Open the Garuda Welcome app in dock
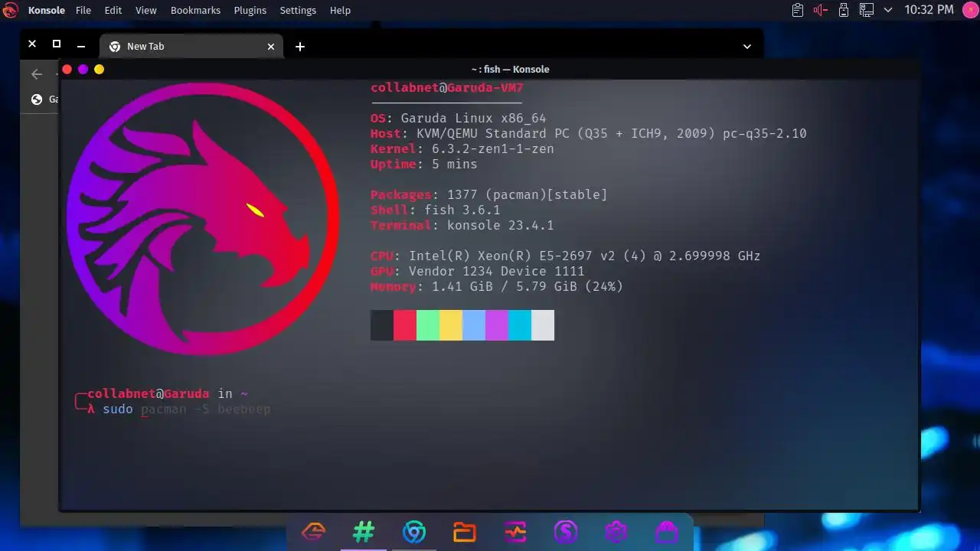 pos(313,531)
